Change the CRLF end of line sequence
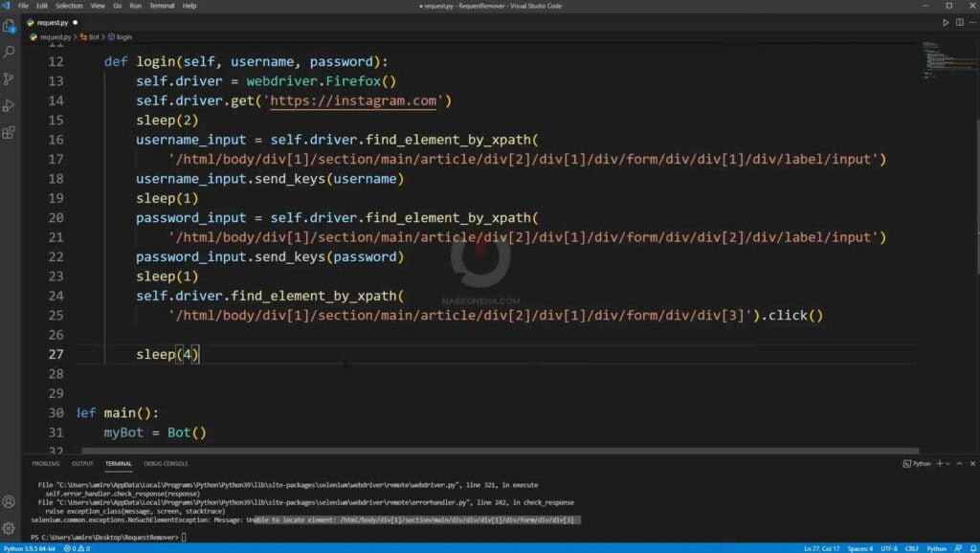The image size is (980, 553). [x=912, y=548]
